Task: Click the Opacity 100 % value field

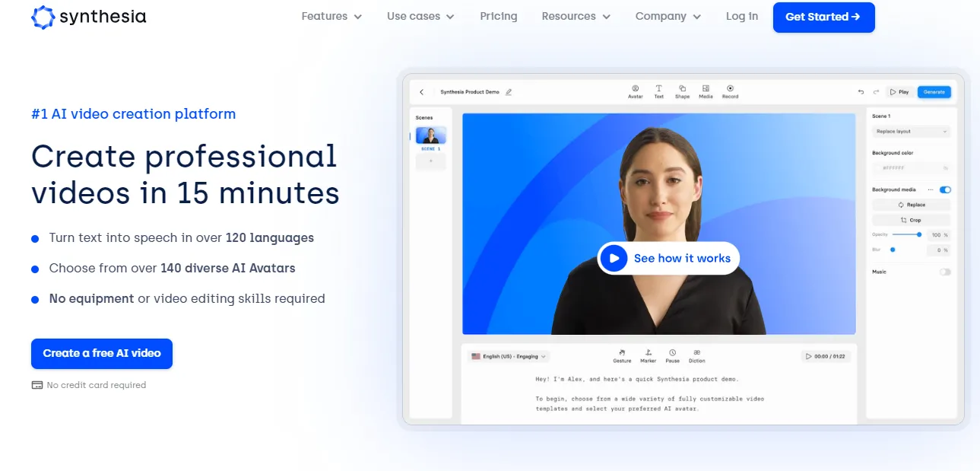Action: pyautogui.click(x=939, y=235)
